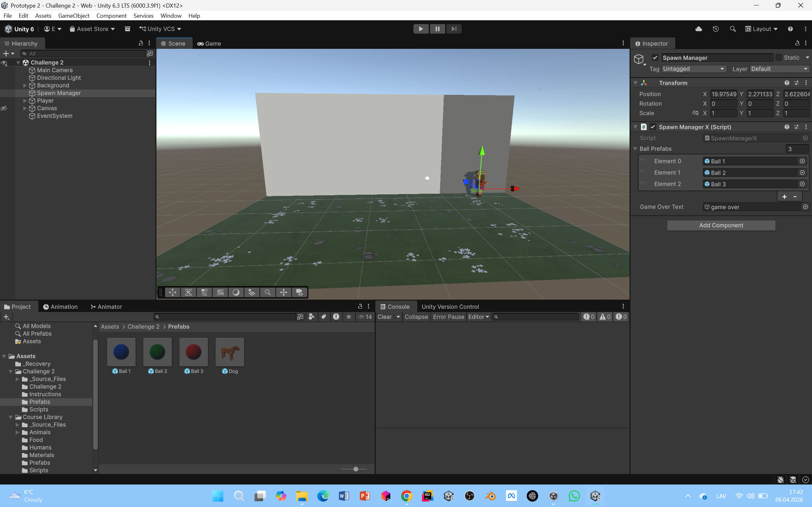Uncheck Spawn Manager X script enabled box

pos(653,127)
